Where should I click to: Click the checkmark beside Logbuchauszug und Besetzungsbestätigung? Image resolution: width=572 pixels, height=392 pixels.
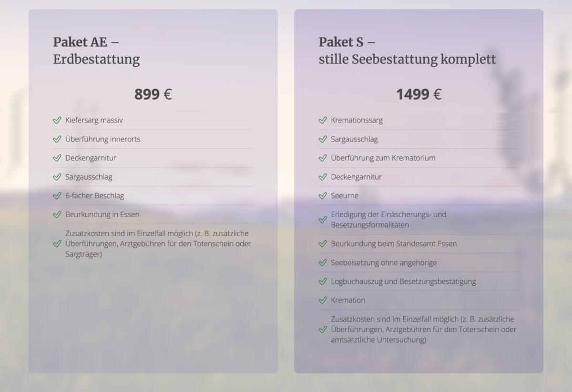tap(323, 281)
